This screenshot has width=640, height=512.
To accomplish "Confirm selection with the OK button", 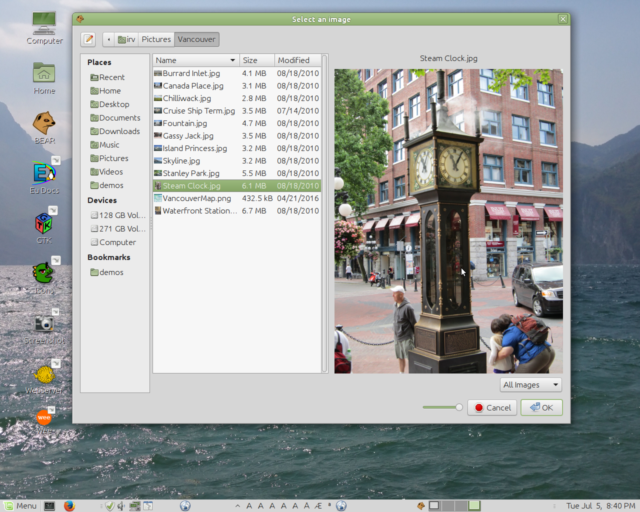I will pyautogui.click(x=543, y=407).
